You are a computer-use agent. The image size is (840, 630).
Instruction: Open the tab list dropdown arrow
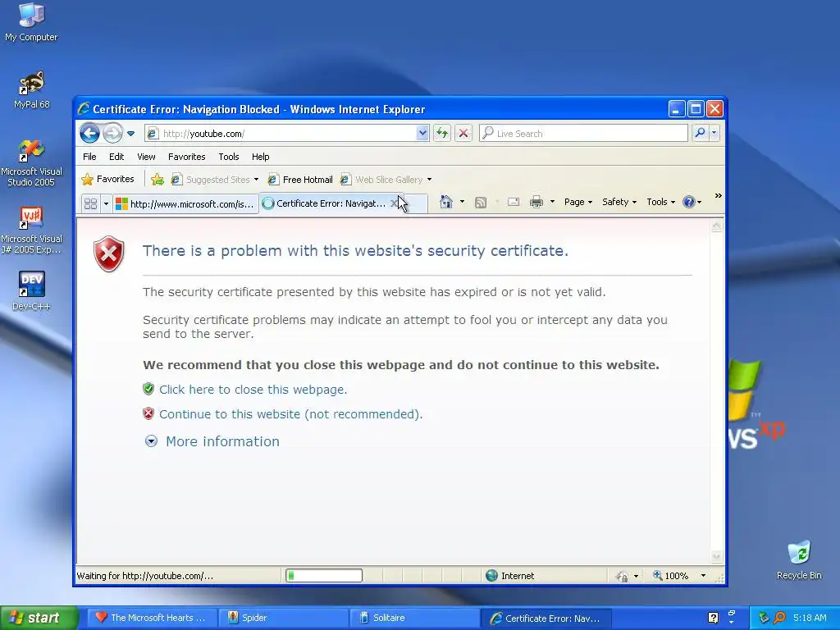click(x=106, y=203)
